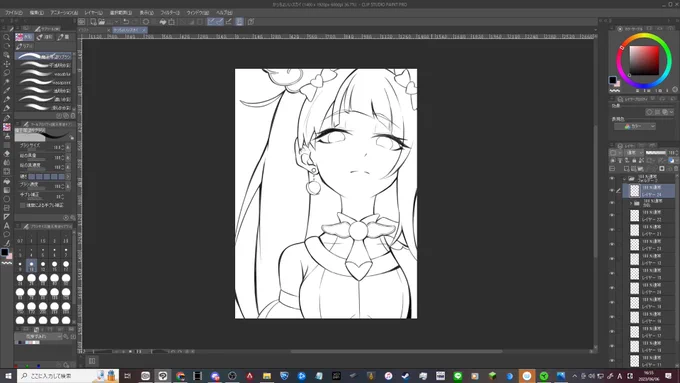680x383 pixels.
Task: Select the Eraser tool
Action: (x=7, y=154)
